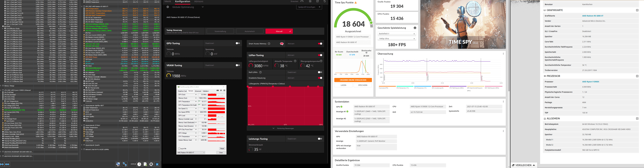Open HWiNFO settings gear icon

[x=151, y=164]
